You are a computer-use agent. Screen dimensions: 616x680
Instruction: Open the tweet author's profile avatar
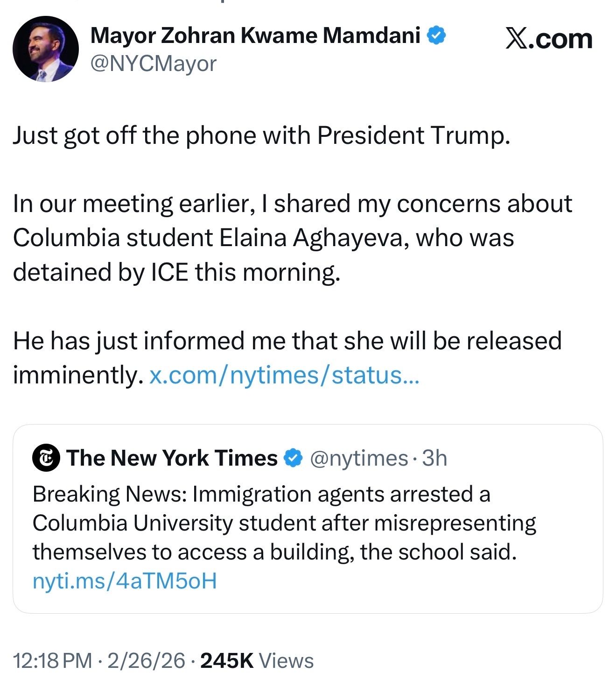45,49
